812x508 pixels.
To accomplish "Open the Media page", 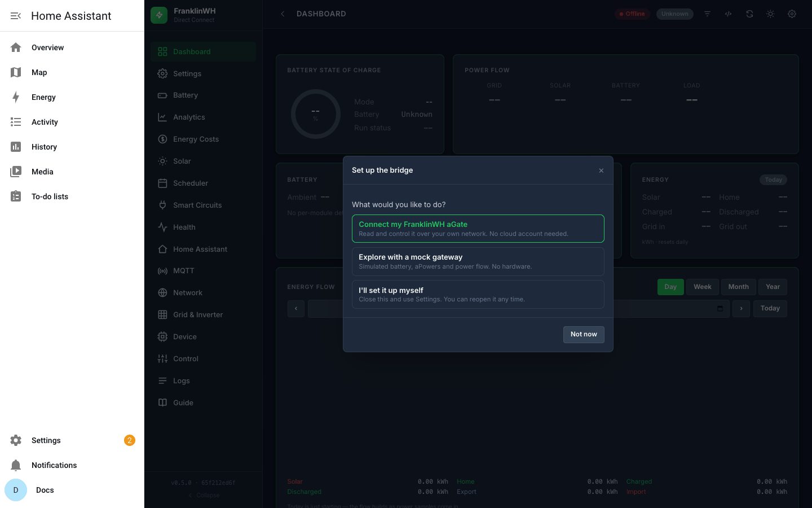I will (72, 172).
